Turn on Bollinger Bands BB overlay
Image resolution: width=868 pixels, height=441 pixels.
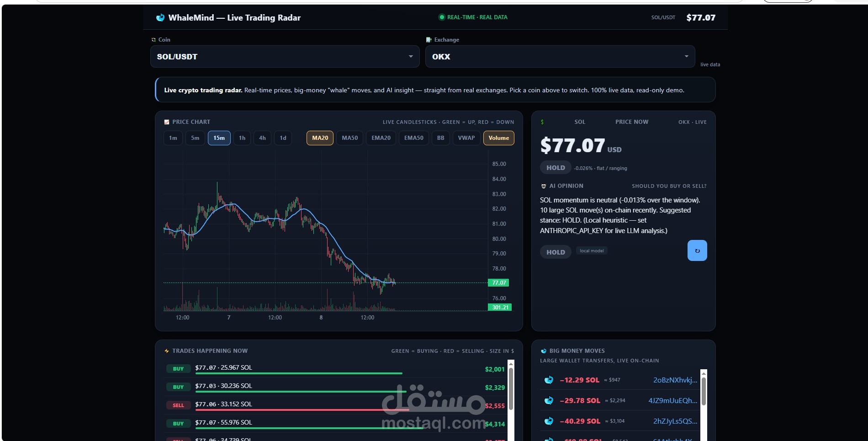[x=441, y=138]
